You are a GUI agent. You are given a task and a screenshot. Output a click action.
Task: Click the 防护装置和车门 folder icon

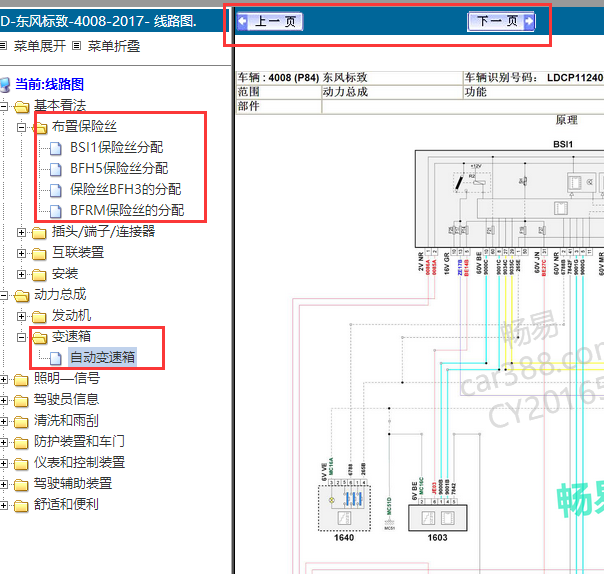(x=21, y=443)
